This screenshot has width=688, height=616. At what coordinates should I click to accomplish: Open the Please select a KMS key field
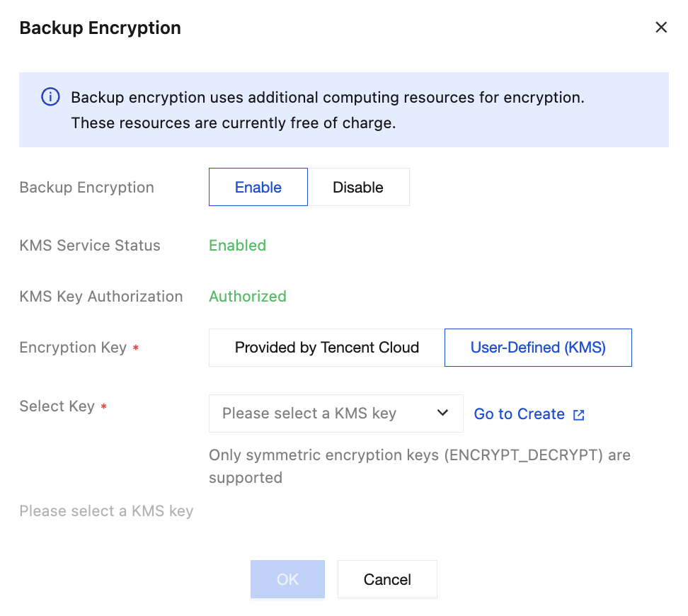pyautogui.click(x=336, y=413)
